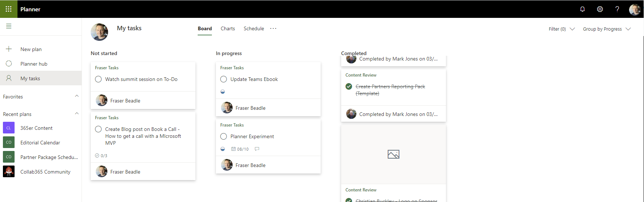Open the notifications bell
The image size is (644, 202).
(582, 9)
